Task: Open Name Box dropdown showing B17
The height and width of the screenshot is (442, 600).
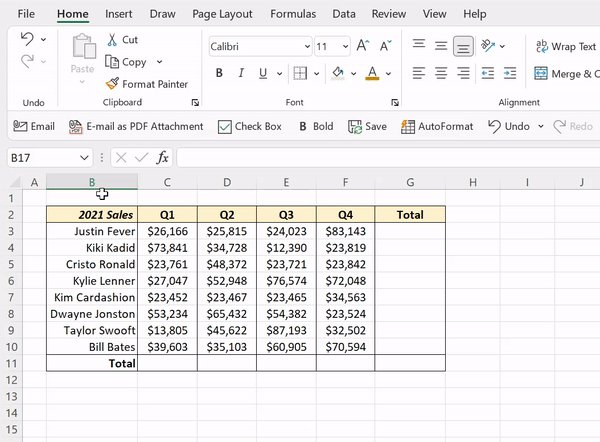Action: tap(84, 158)
